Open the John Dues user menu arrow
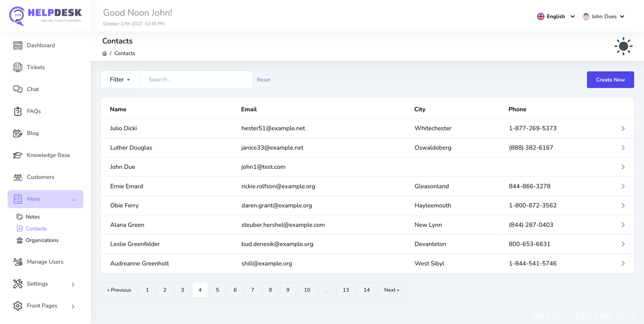 pos(622,16)
